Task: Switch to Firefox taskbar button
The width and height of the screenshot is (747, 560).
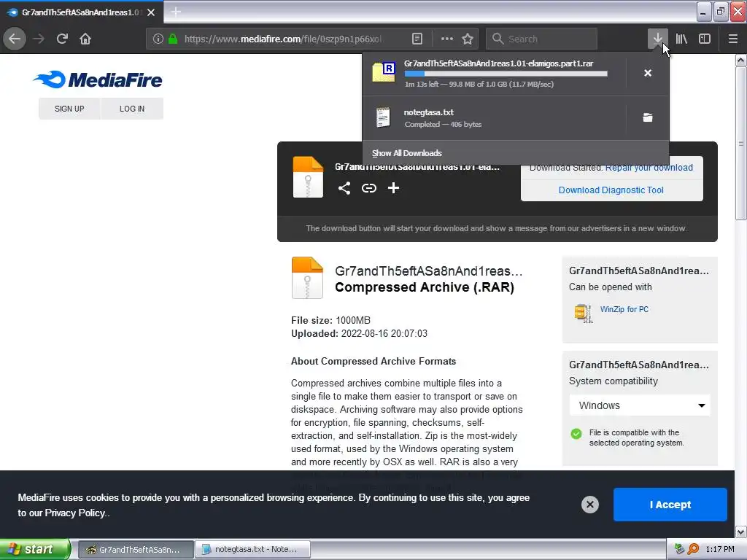Action: pos(135,549)
